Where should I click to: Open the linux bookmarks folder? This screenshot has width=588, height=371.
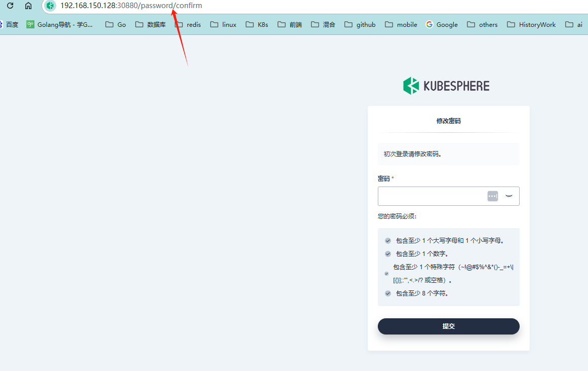[x=223, y=24]
